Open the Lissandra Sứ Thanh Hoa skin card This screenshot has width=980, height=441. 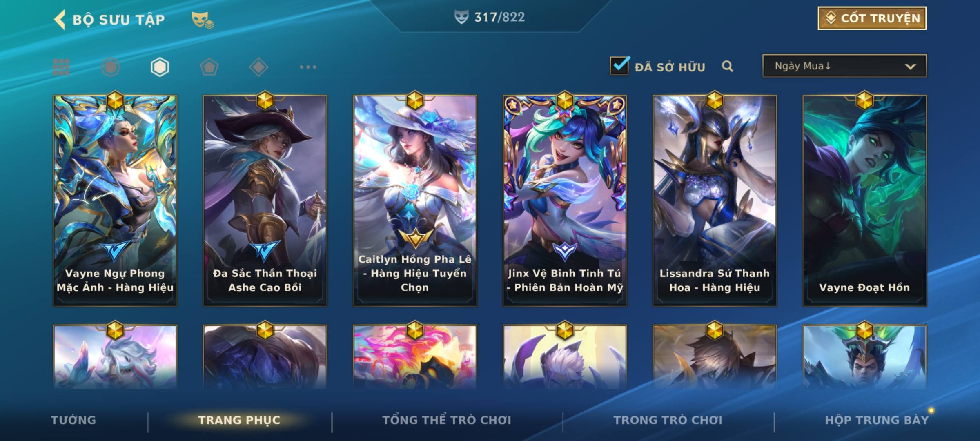click(x=715, y=200)
